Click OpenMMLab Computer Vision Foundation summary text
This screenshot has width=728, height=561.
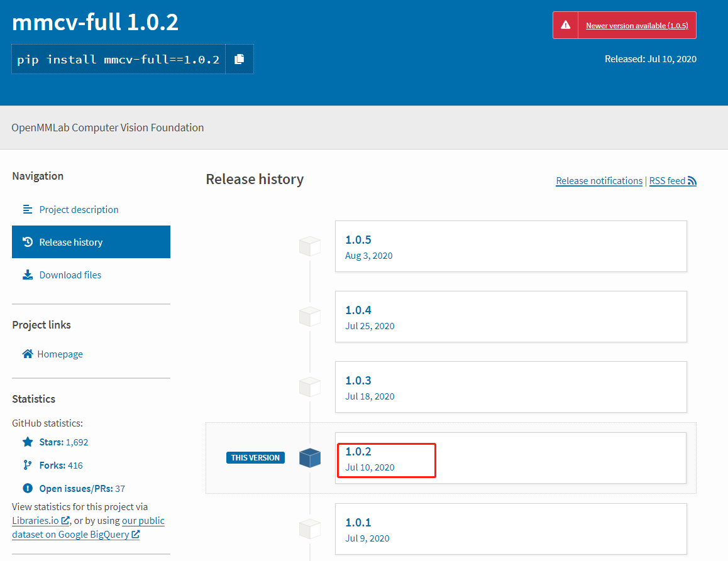108,128
